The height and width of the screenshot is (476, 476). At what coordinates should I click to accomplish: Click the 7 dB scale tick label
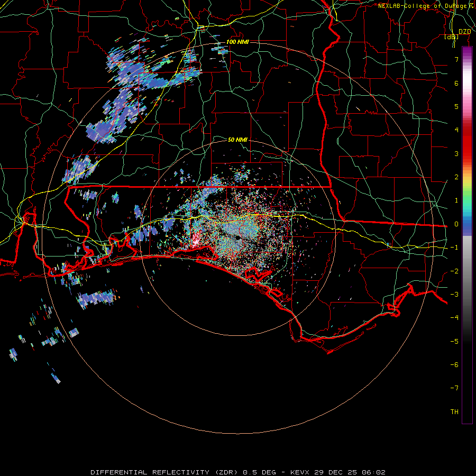click(x=456, y=59)
